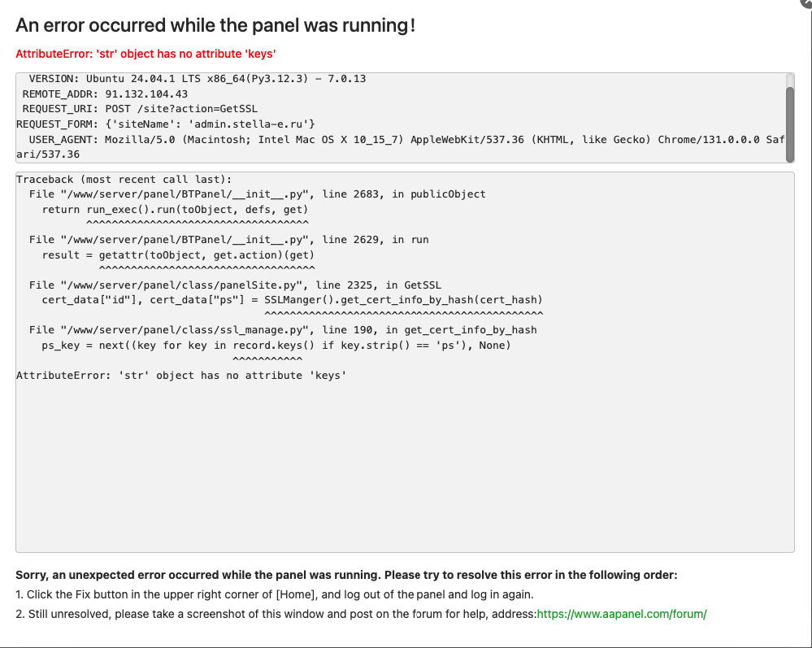The image size is (812, 648).
Task: Click the REMOTE_ADDR IP address line
Action: pyautogui.click(x=105, y=94)
